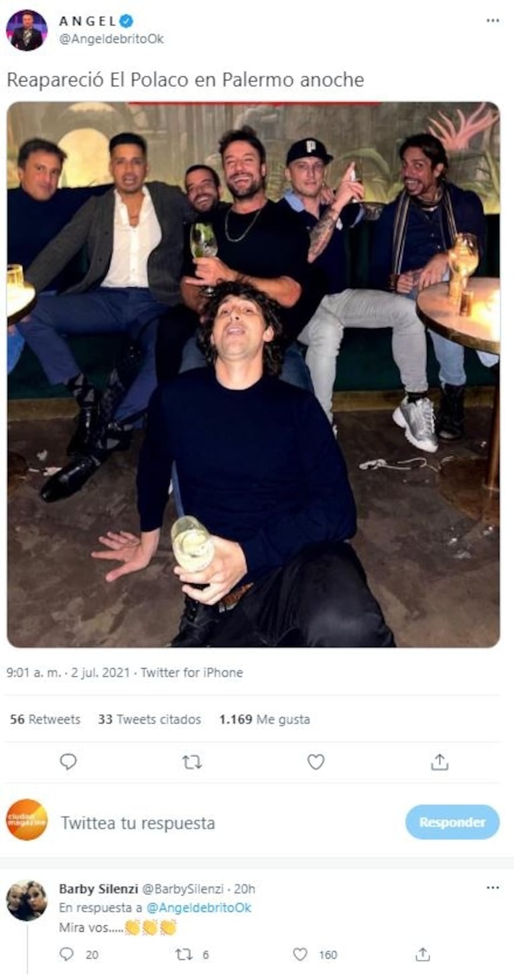Share the main tweet via the share icon
Viewport: 514px width, 980px height.
(x=439, y=761)
